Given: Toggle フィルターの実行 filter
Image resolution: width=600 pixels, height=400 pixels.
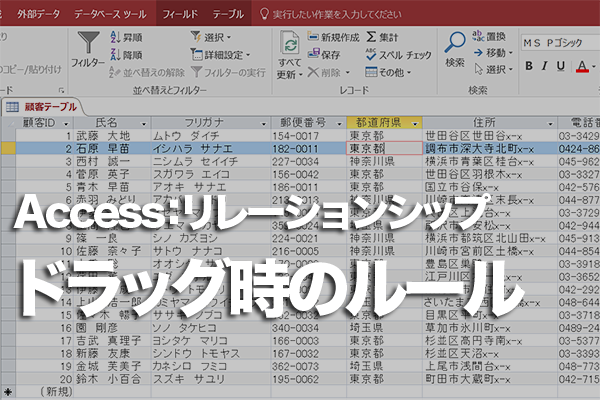Looking at the screenshot, I should tap(228, 72).
